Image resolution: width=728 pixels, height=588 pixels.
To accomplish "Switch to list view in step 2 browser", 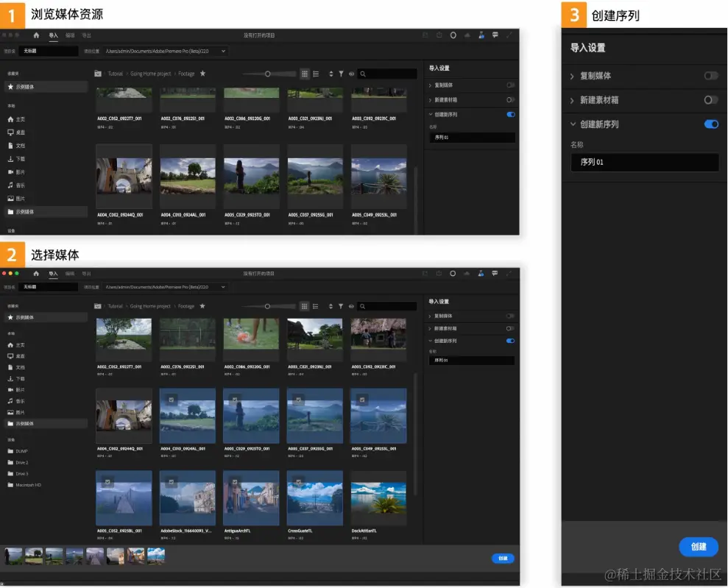I will [x=315, y=306].
